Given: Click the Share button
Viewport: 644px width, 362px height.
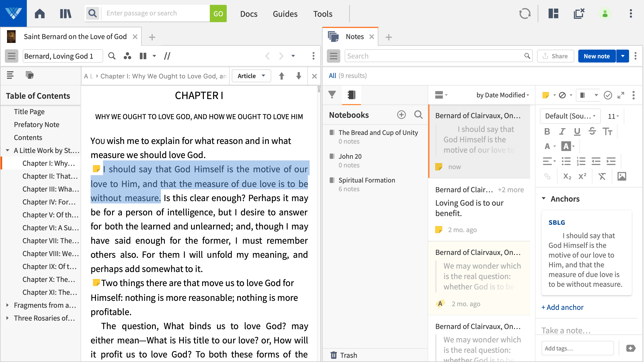Looking at the screenshot, I should [x=555, y=56].
